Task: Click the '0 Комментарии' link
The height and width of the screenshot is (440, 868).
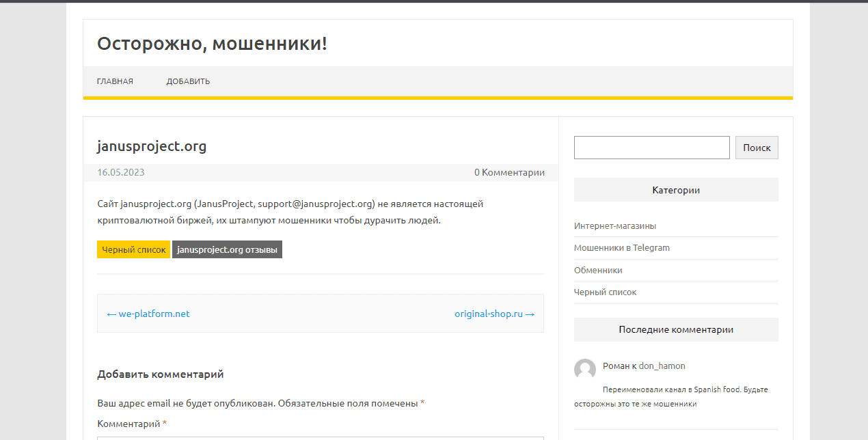Action: click(509, 172)
